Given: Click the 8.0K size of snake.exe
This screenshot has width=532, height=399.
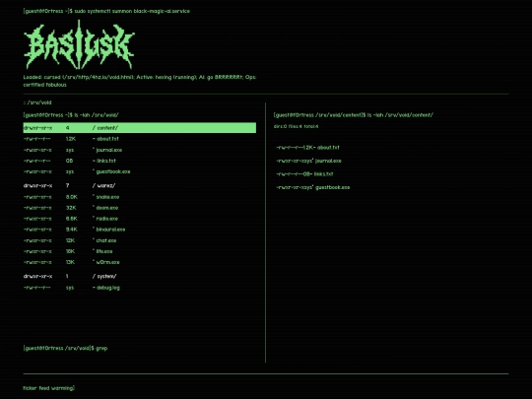Looking at the screenshot, I should [x=72, y=197].
